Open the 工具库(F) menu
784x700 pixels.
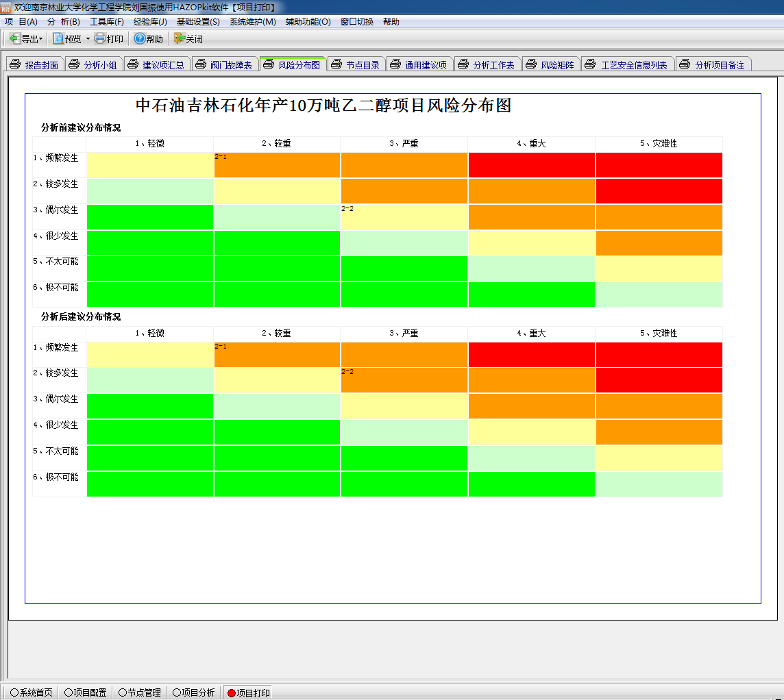[106, 21]
